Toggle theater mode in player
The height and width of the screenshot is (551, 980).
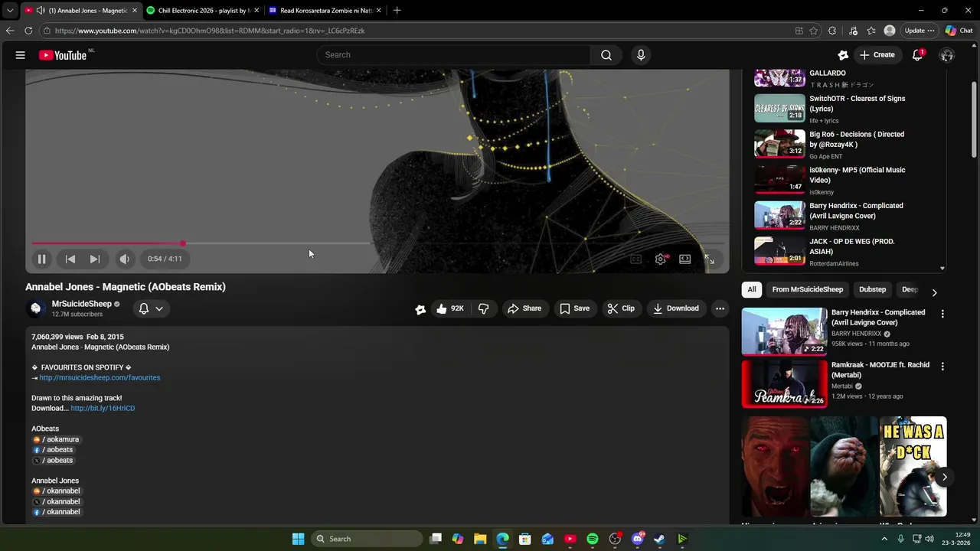[685, 259]
